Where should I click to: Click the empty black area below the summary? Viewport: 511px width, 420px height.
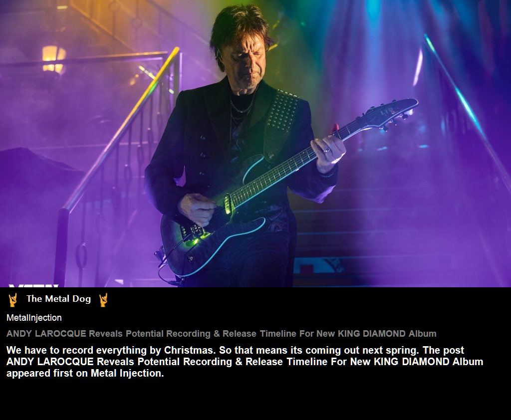[x=255, y=399]
